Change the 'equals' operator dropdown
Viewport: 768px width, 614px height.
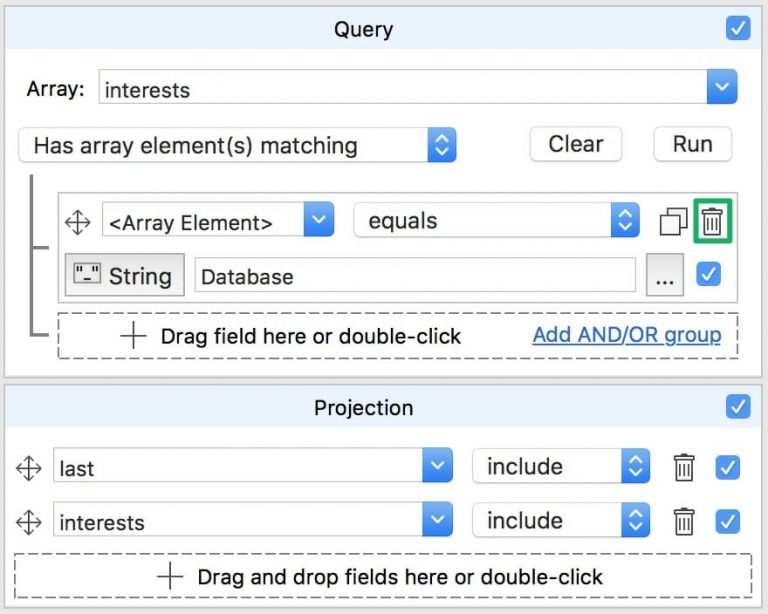624,221
